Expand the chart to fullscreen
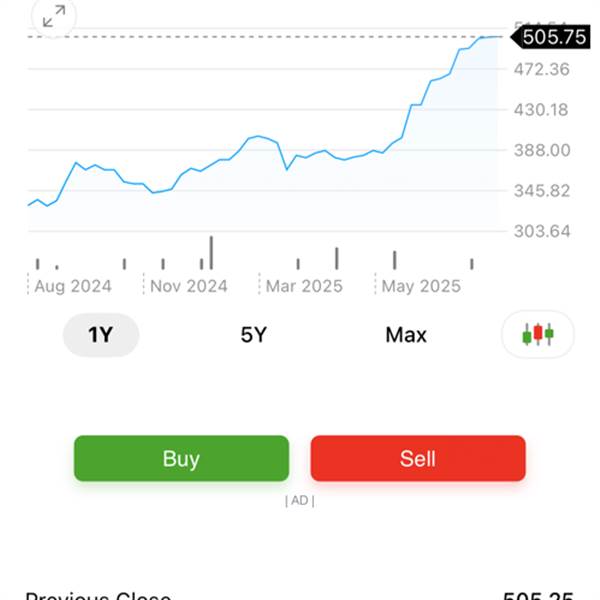Viewport: 600px width, 600px height. (x=54, y=17)
